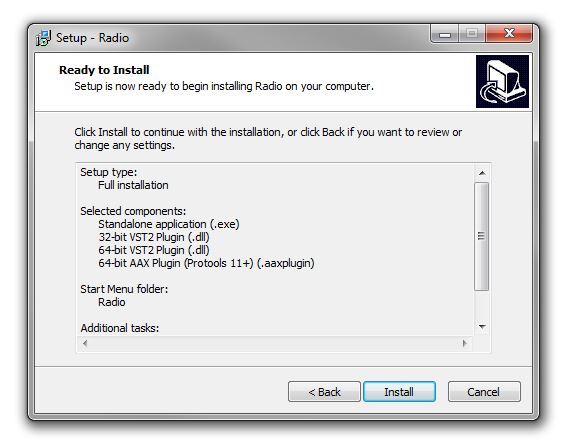Click the vertical scrollbar up arrow
567x446 pixels.
click(x=482, y=173)
